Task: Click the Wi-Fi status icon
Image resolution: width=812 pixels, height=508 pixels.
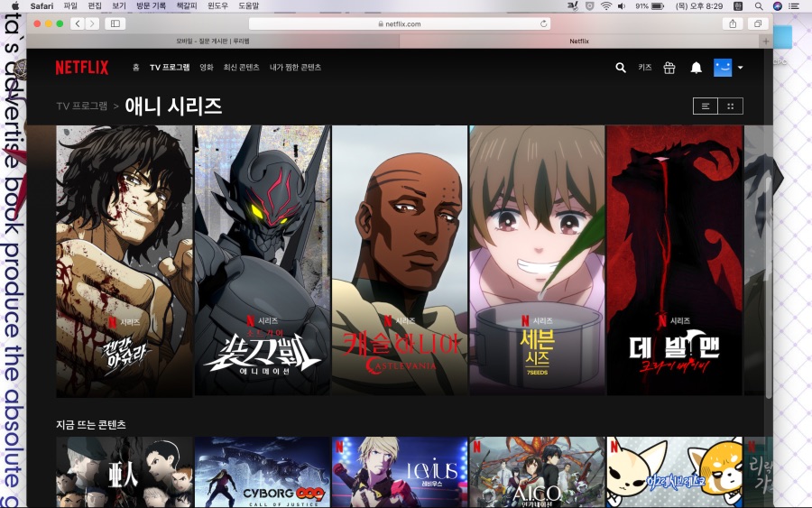Action: click(606, 5)
